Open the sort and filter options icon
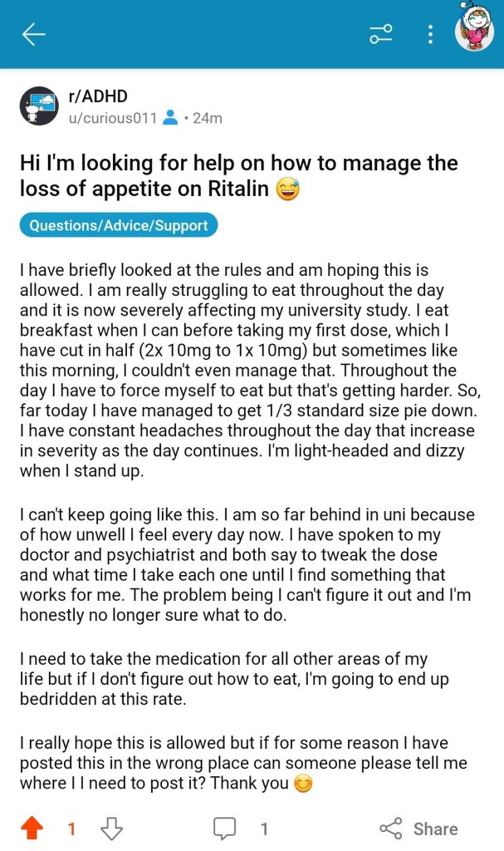 [x=381, y=34]
